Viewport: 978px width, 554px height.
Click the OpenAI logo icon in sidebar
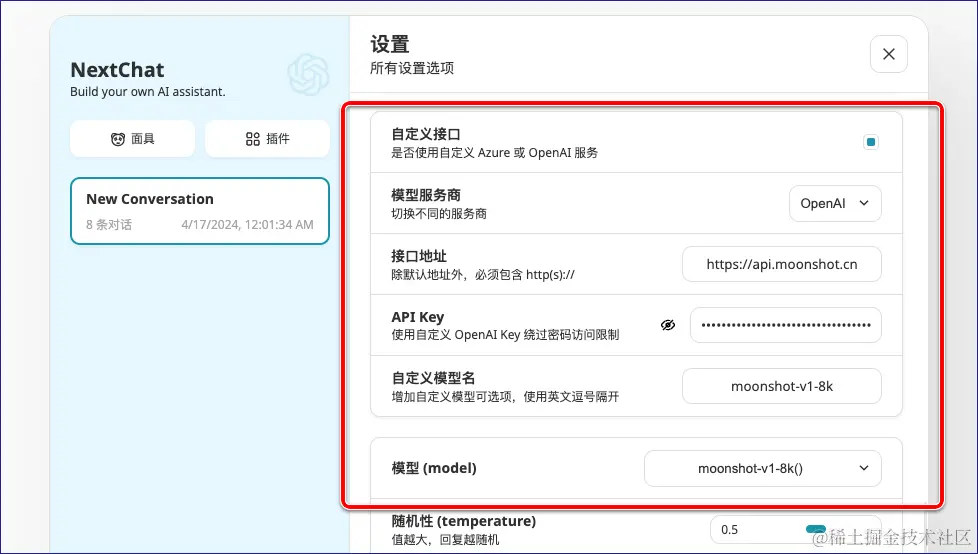308,75
